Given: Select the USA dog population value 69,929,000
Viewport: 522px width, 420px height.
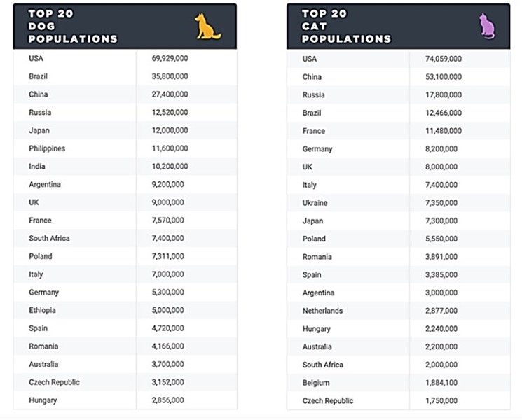Looking at the screenshot, I should (170, 59).
